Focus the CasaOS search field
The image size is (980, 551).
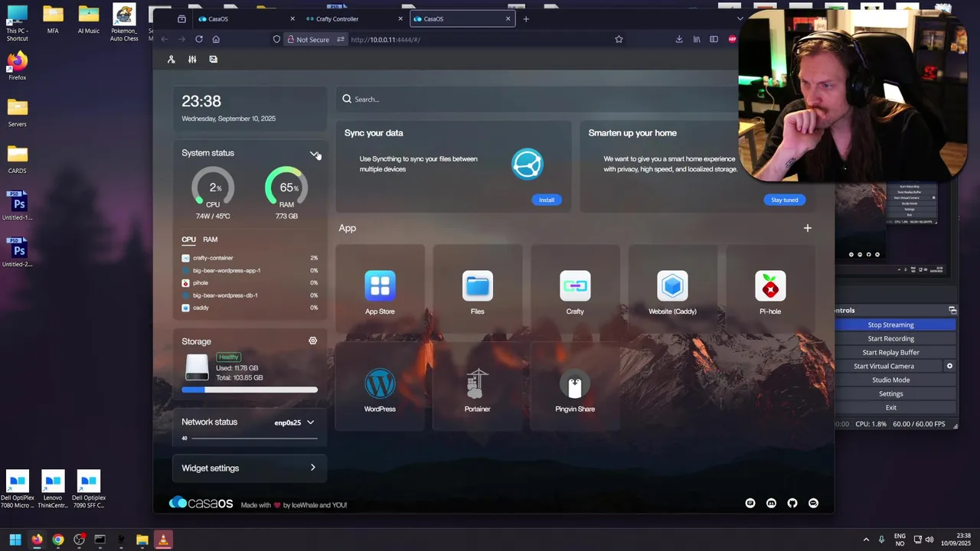point(536,99)
